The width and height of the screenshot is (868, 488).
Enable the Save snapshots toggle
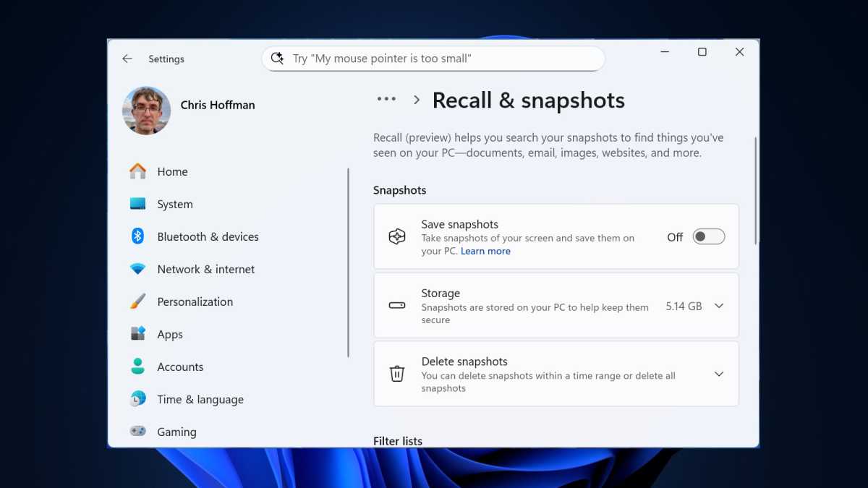[x=708, y=237]
